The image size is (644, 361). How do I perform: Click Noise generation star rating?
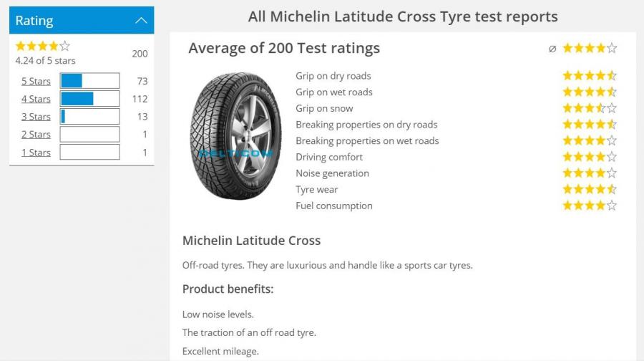pyautogui.click(x=589, y=173)
